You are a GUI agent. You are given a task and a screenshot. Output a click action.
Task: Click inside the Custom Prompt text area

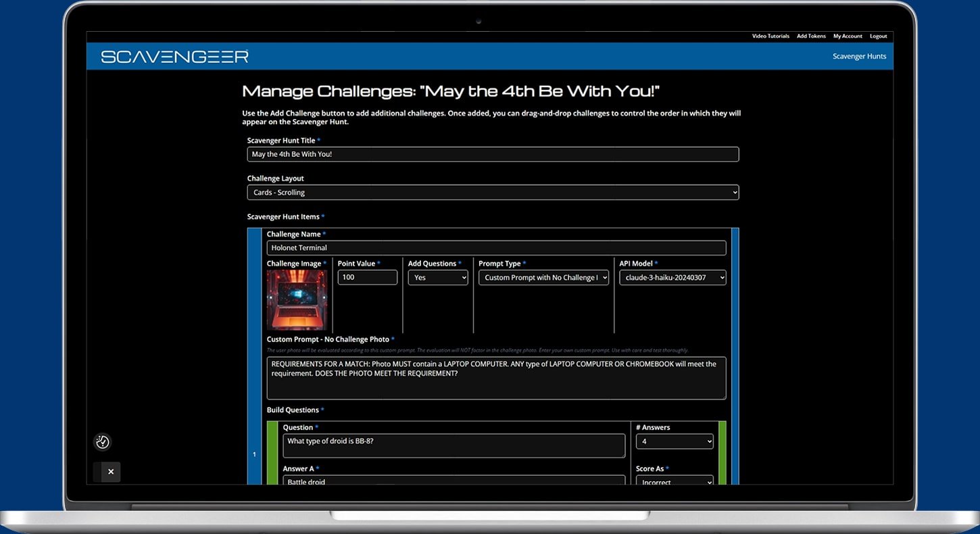tap(496, 378)
